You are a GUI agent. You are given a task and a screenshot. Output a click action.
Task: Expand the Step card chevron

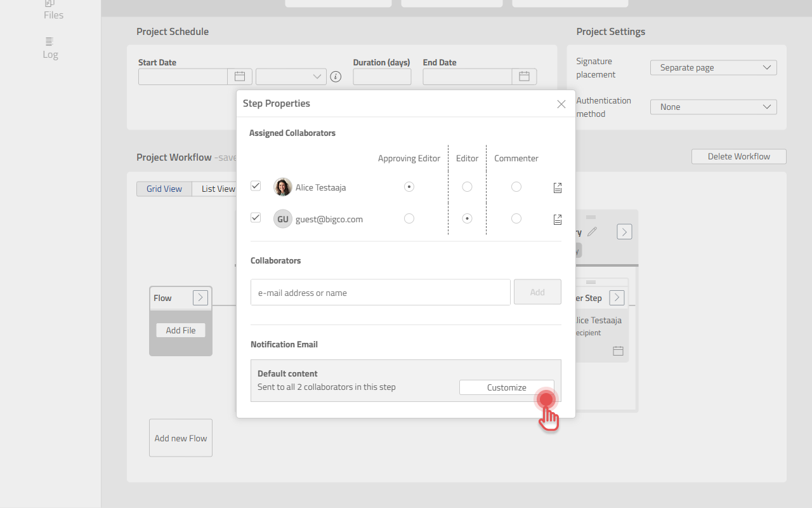617,298
